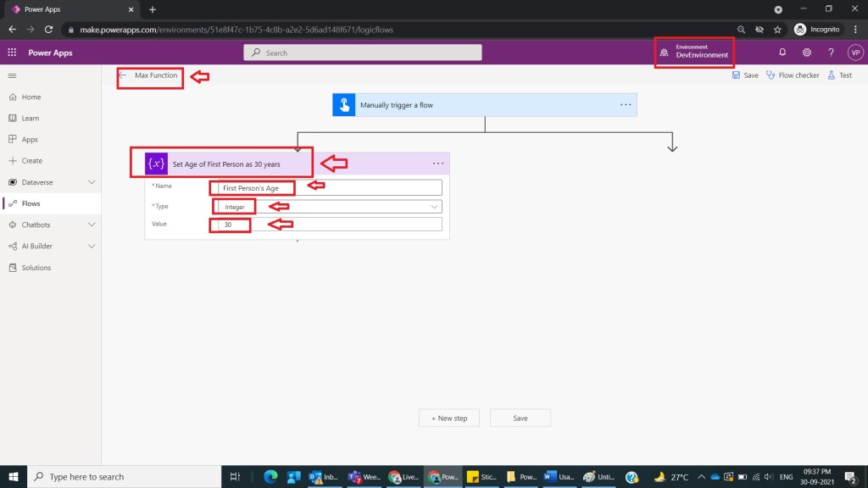Expand the AI Builder navigation section

pyautogui.click(x=92, y=247)
